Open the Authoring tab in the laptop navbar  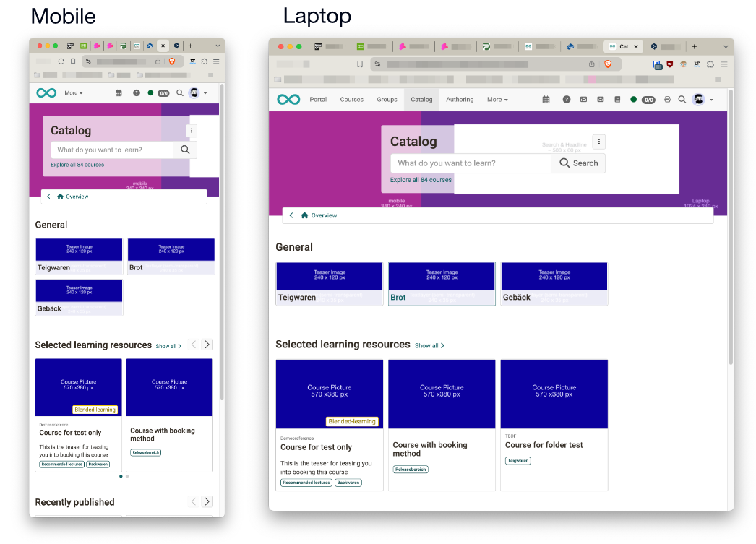click(460, 100)
